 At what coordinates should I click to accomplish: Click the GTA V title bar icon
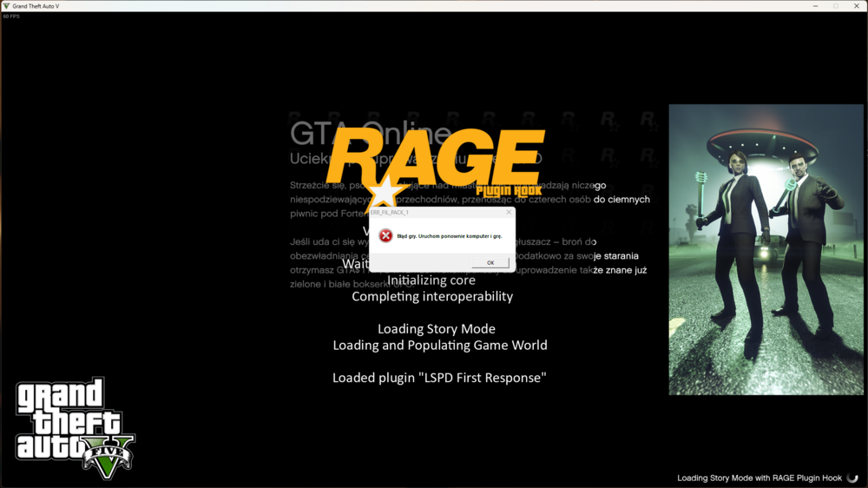pyautogui.click(x=6, y=5)
